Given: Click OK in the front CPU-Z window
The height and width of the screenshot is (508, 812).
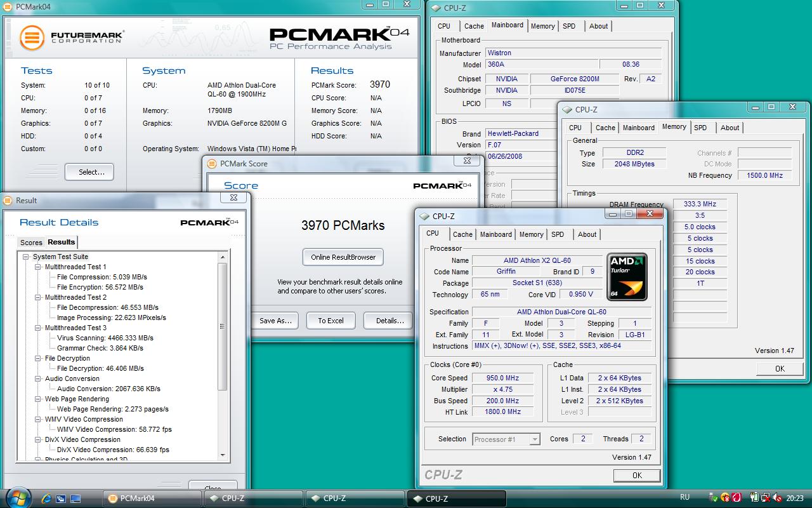Looking at the screenshot, I should click(x=637, y=475).
